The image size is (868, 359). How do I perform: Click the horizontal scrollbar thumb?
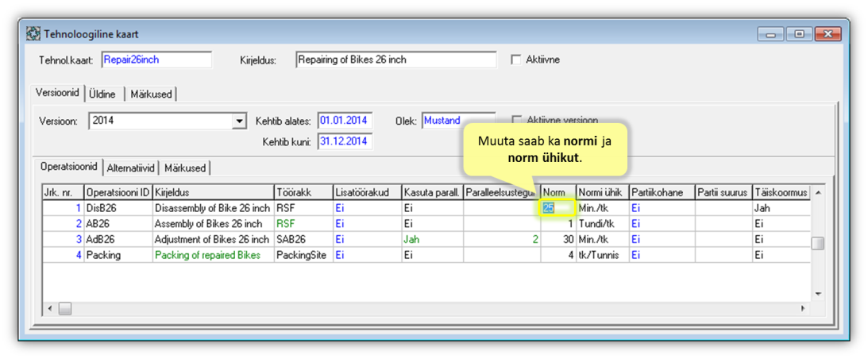65,308
